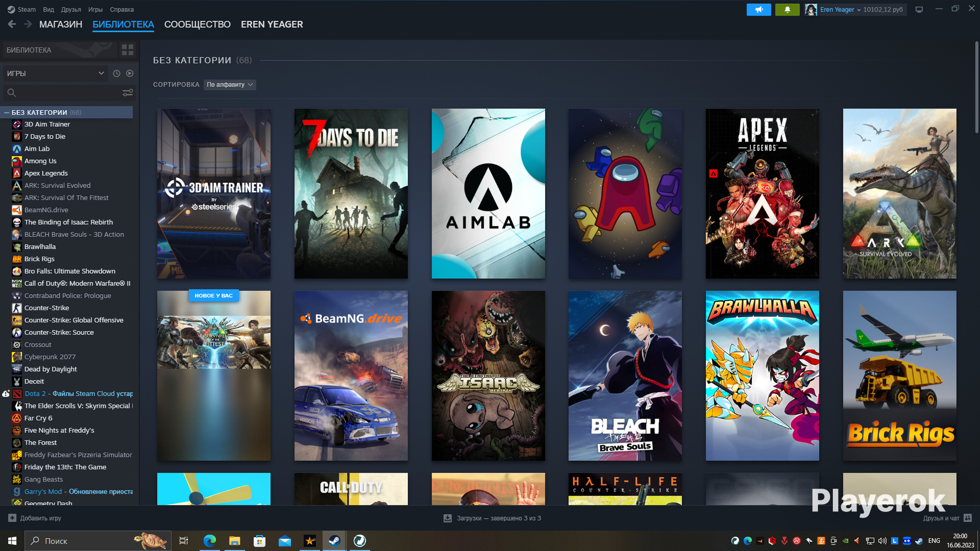Open Microsoft Edge from the taskbar
Image resolution: width=980 pixels, height=551 pixels.
(209, 541)
